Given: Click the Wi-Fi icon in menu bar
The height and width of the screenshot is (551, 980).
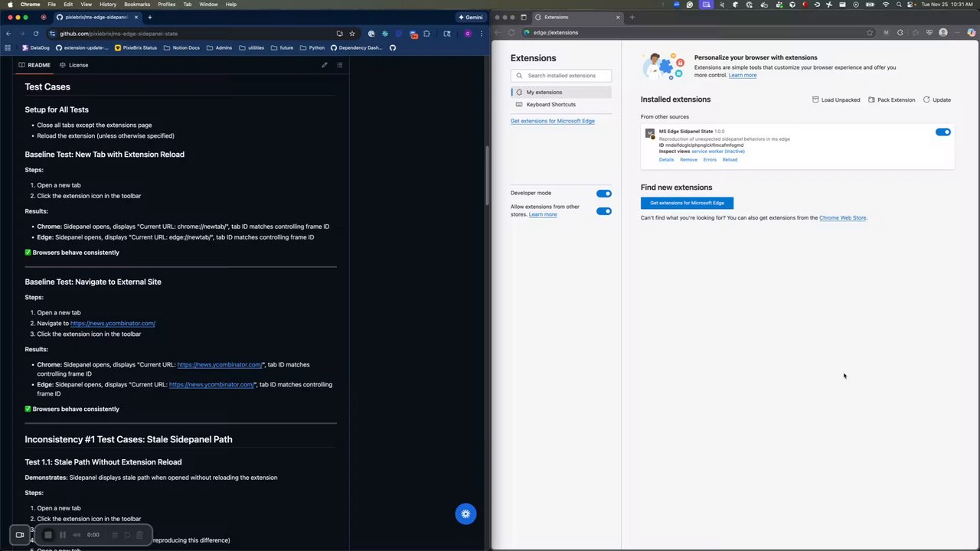Looking at the screenshot, I should (x=886, y=5).
